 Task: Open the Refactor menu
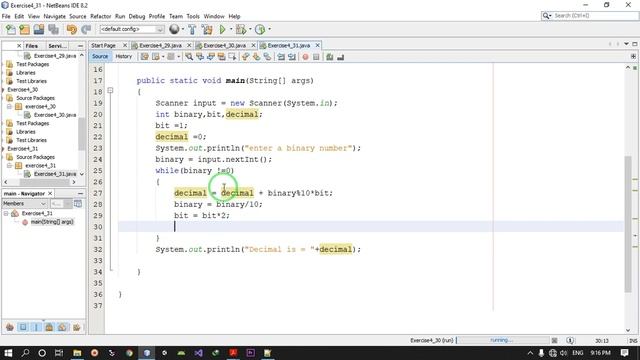coord(100,16)
